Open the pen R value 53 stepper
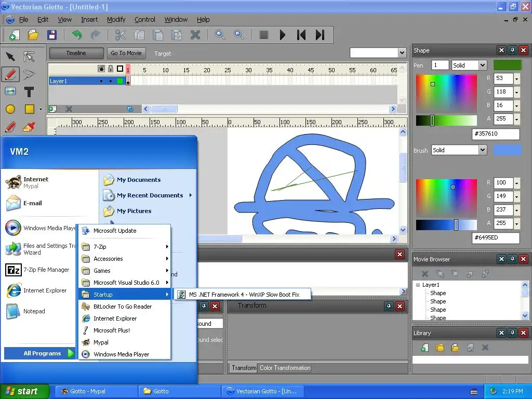Screen dimensions: 532x399 (517, 79)
